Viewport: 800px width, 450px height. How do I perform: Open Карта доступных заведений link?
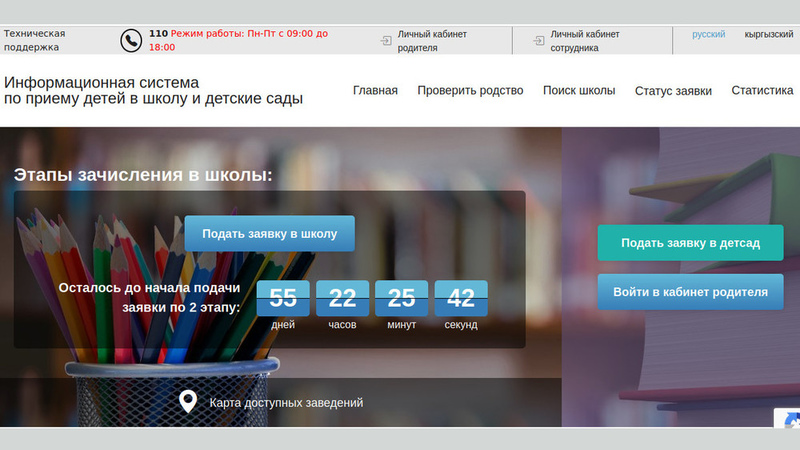click(x=286, y=403)
